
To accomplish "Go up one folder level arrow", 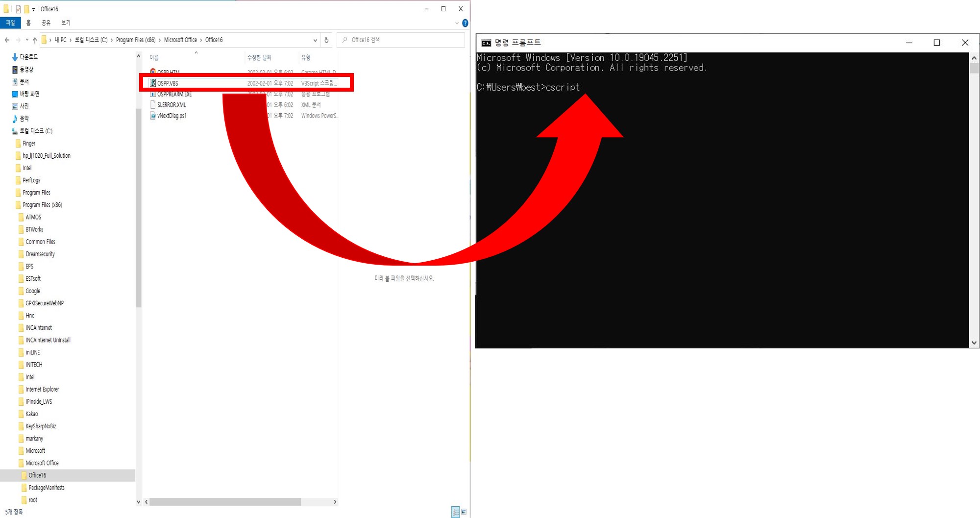I will (x=35, y=40).
